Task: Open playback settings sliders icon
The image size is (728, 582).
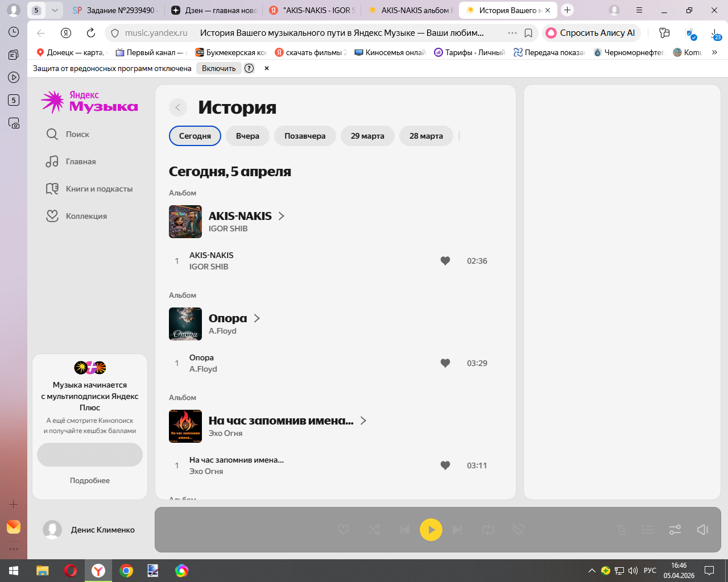Action: pyautogui.click(x=675, y=530)
